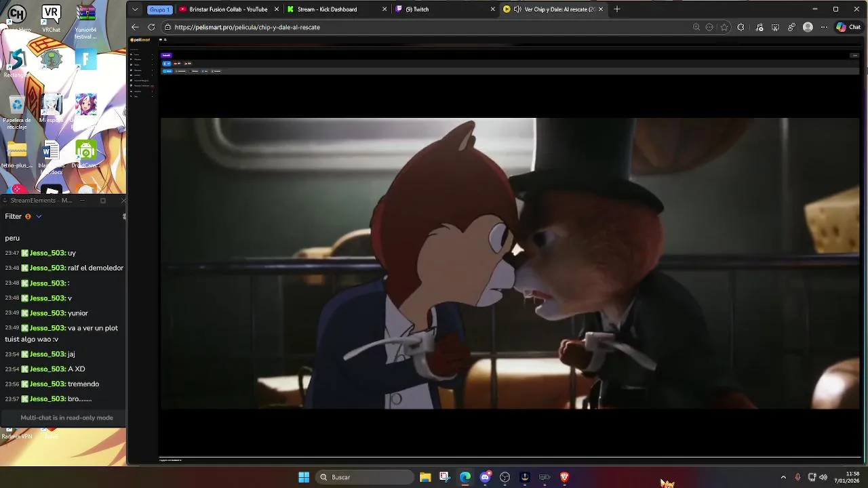The width and height of the screenshot is (868, 488).
Task: Open OBS Studio from the taskbar
Action: pos(505,477)
